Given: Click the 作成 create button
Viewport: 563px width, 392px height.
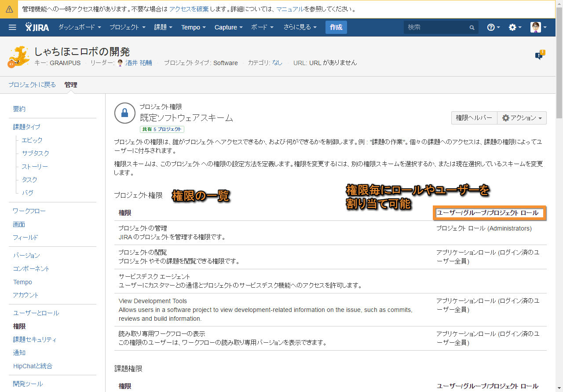Looking at the screenshot, I should tap(336, 27).
